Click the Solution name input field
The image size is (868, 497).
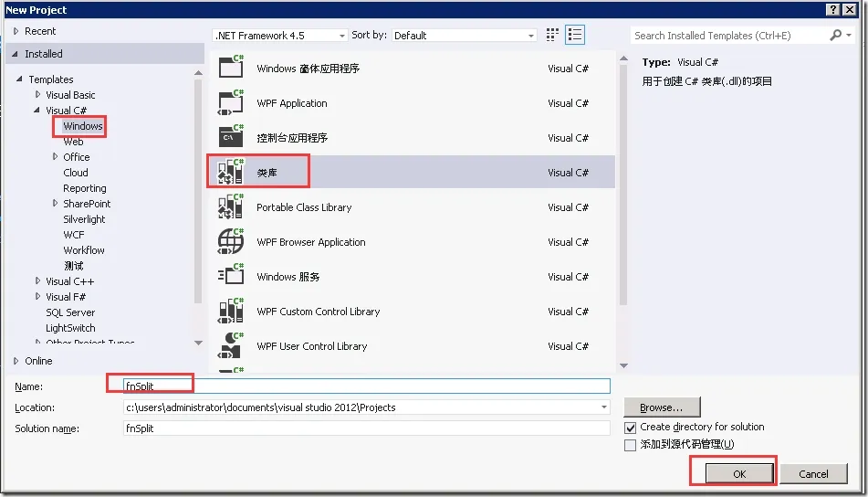tap(367, 428)
